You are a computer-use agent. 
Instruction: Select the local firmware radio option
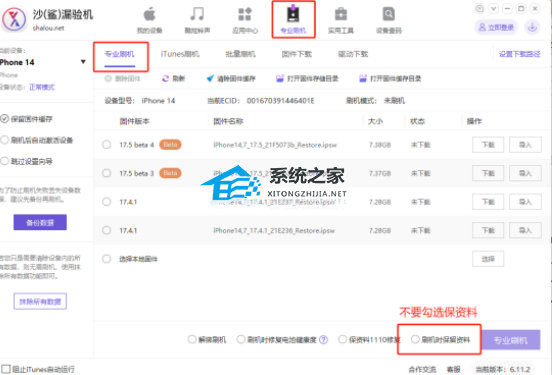[107, 259]
